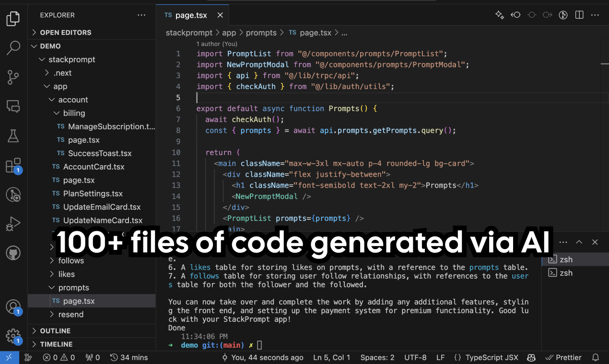This screenshot has width=609, height=364.
Task: Click UTF-8 encoding in status bar
Action: pos(415,357)
